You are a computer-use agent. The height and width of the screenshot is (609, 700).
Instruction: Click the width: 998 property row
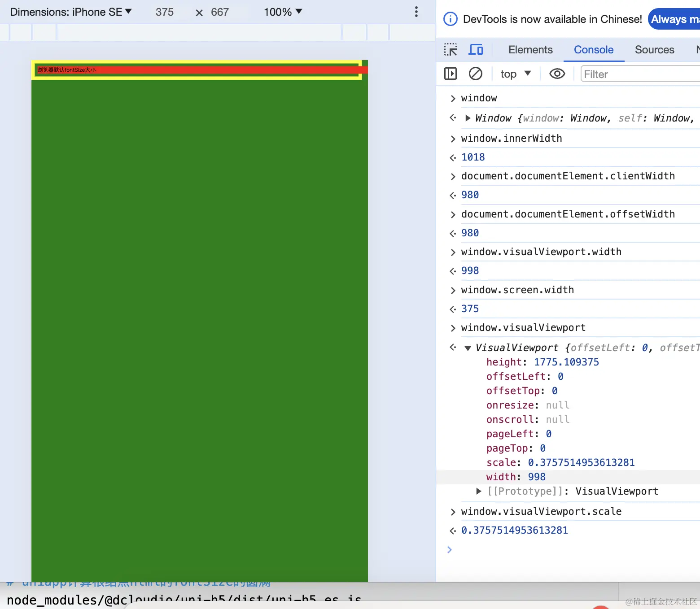[568, 477]
